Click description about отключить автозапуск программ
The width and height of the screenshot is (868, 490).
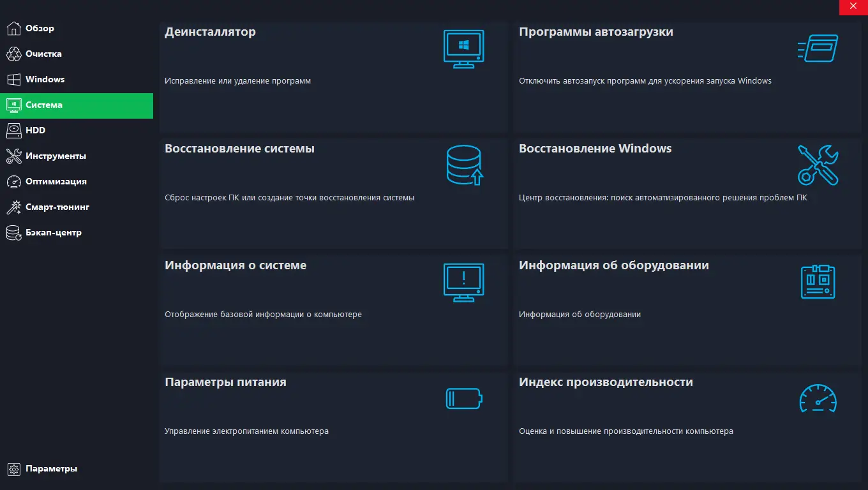(645, 81)
